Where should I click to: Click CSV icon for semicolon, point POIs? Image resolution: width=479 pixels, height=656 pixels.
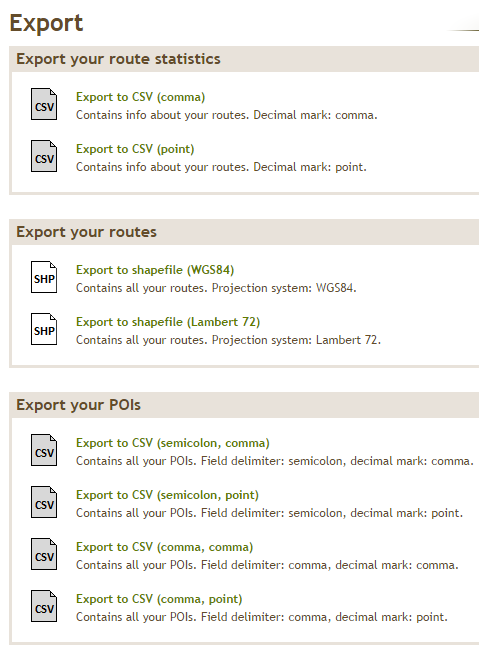[x=44, y=502]
